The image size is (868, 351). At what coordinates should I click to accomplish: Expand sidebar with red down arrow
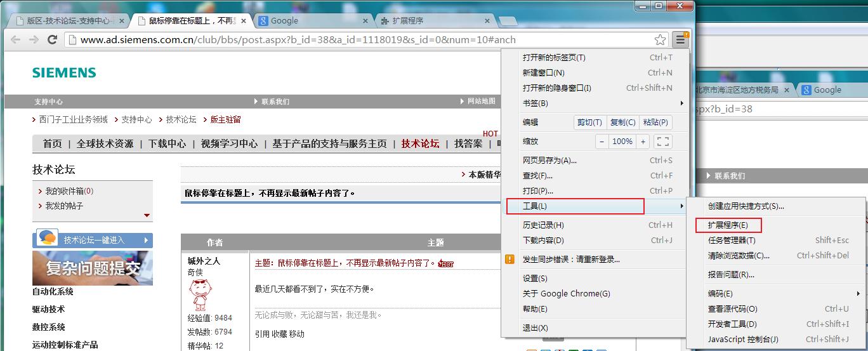pyautogui.click(x=147, y=215)
